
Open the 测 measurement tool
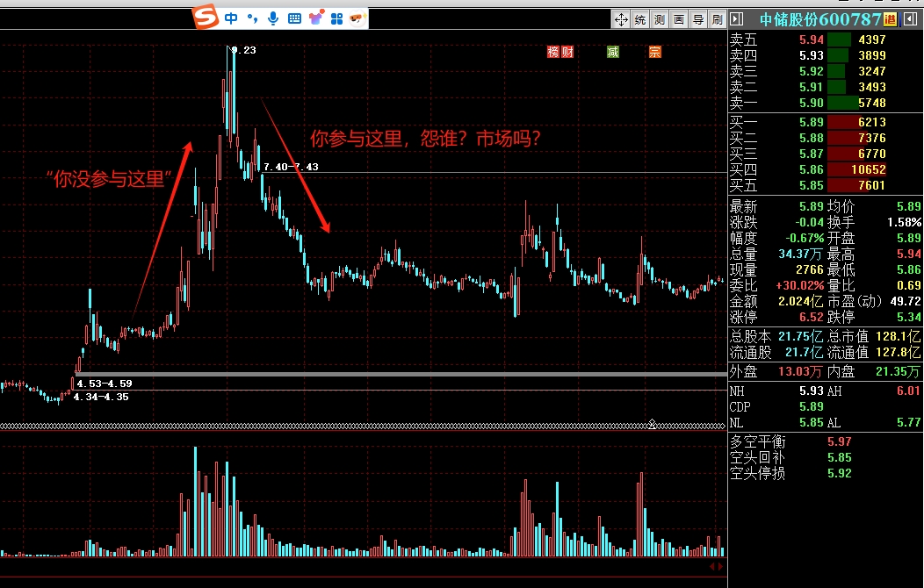[x=660, y=20]
